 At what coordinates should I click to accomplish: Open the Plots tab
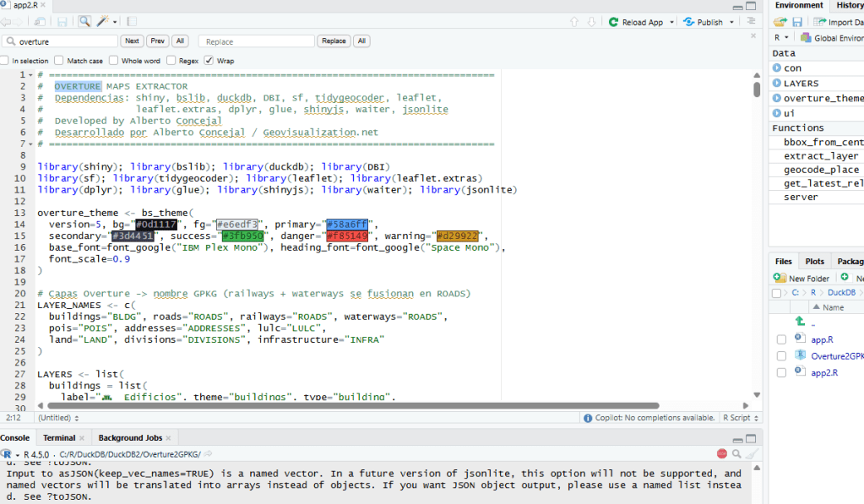[814, 262]
